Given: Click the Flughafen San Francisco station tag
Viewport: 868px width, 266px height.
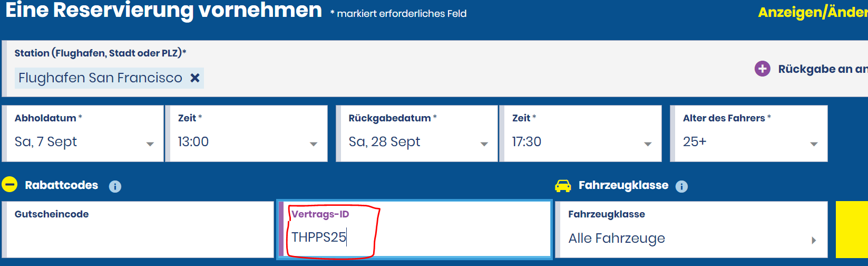Looking at the screenshot, I should (100, 78).
